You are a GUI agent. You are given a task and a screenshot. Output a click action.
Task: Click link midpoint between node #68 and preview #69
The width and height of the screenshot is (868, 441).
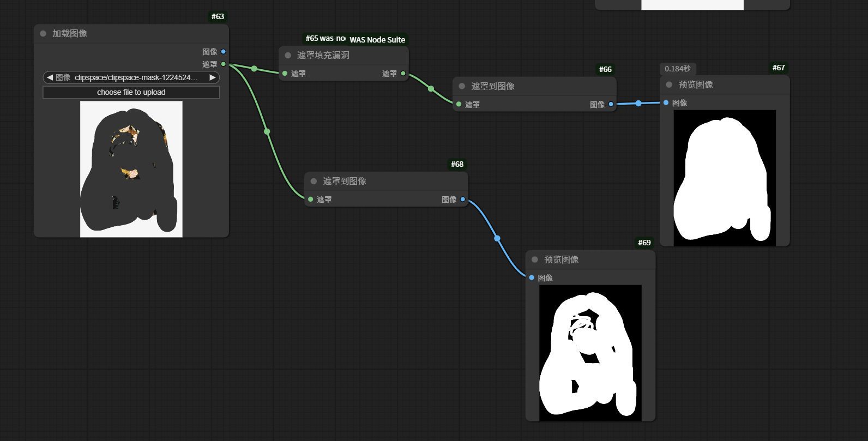(497, 238)
